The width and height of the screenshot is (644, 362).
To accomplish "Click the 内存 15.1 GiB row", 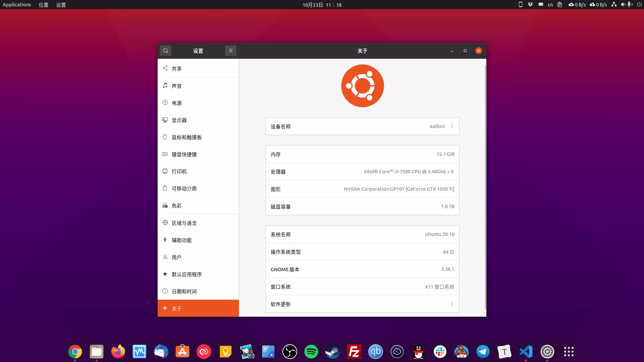I will pyautogui.click(x=362, y=154).
